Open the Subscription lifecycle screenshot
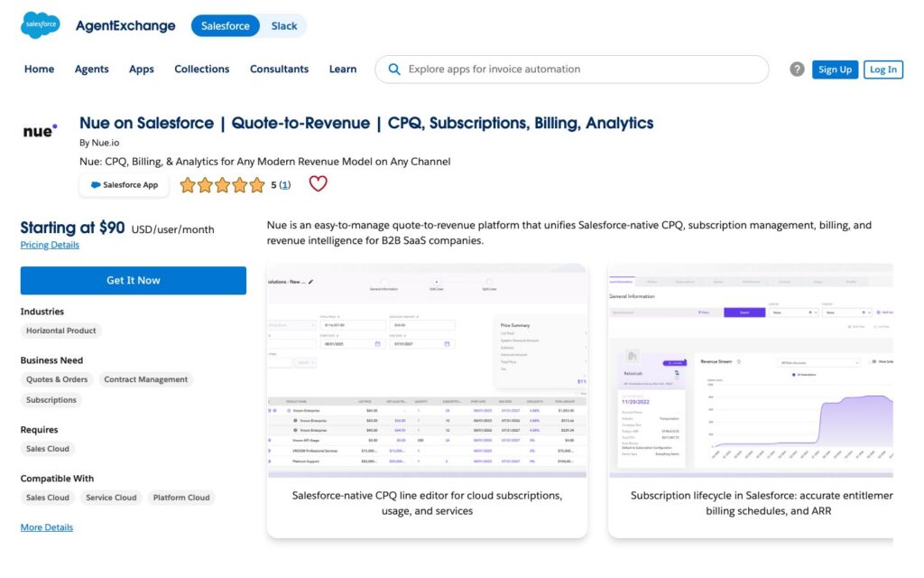This screenshot has width=924, height=578. click(751, 370)
